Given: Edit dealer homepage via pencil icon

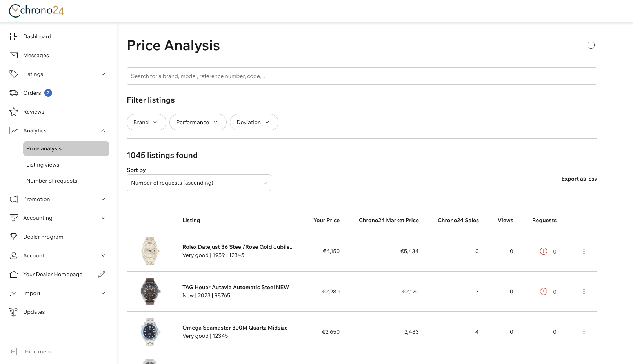Looking at the screenshot, I should (x=102, y=274).
